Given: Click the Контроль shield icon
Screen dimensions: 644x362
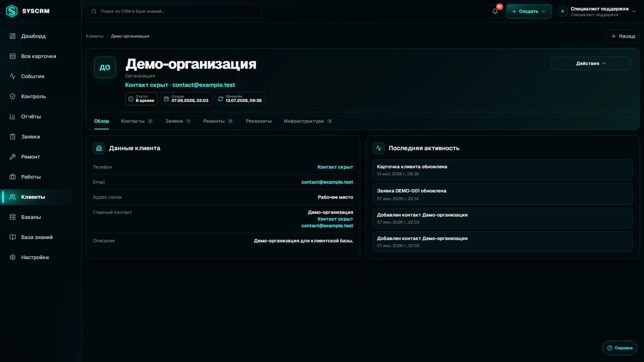Looking at the screenshot, I should (x=12, y=97).
